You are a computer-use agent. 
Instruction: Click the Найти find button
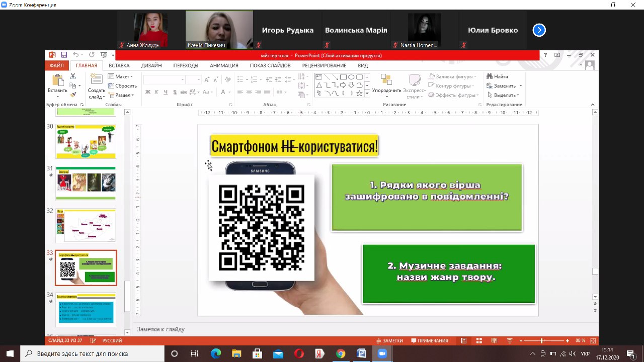(497, 76)
